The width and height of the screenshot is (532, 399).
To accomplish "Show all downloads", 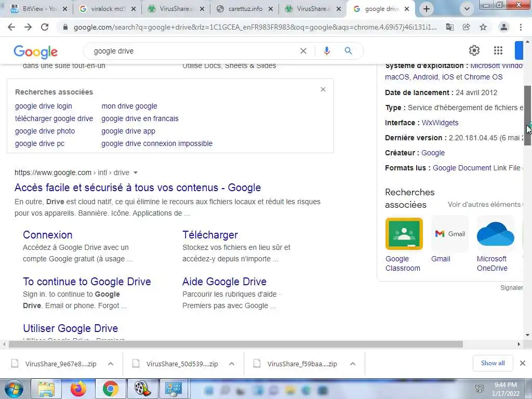I will coord(493,363).
